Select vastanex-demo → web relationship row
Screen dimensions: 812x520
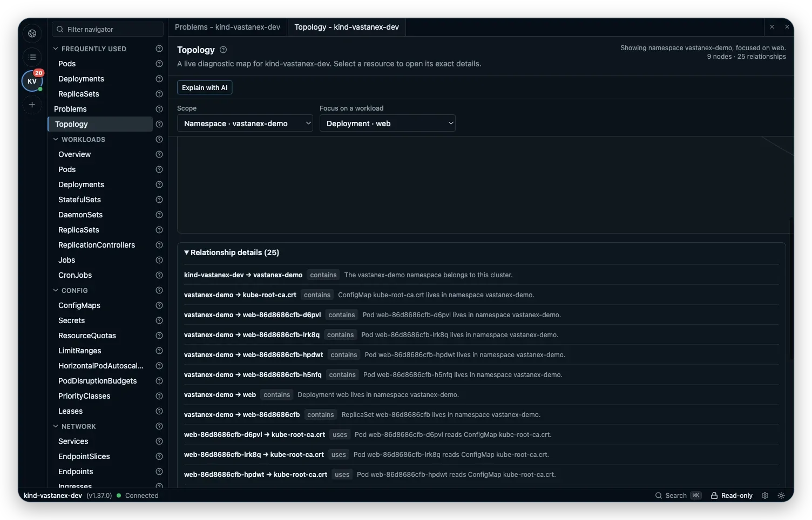(481, 395)
